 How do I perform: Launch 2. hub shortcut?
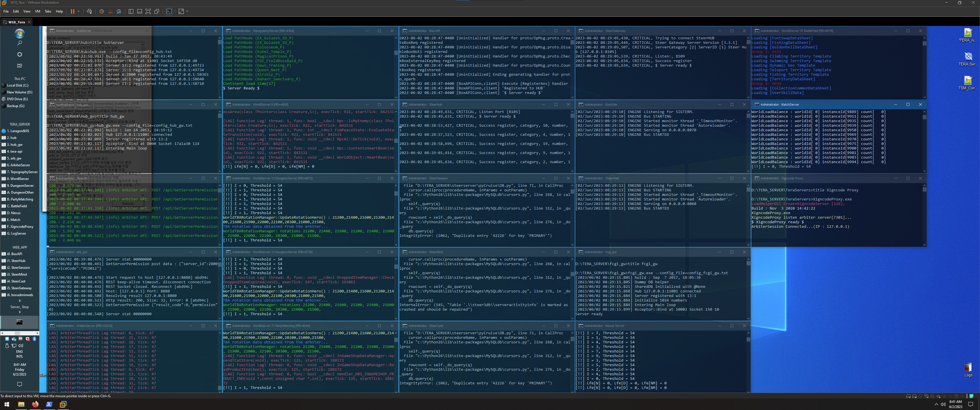point(10,138)
